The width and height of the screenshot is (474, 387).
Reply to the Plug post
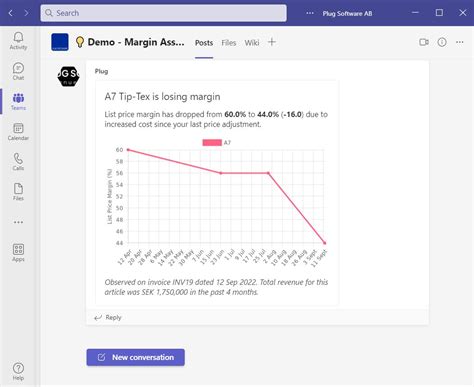coord(108,317)
